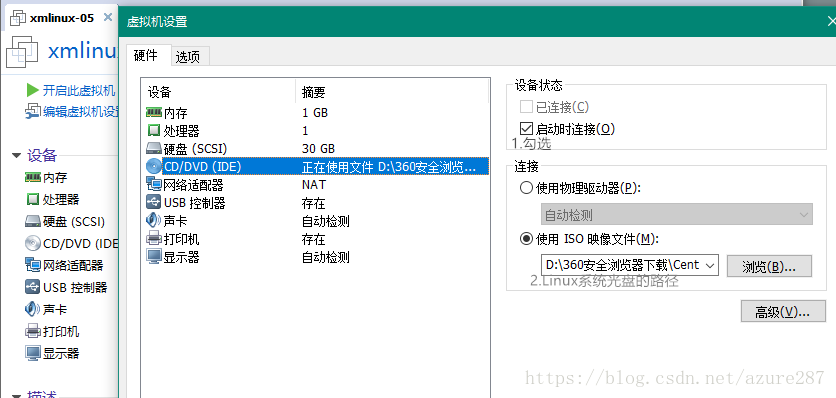Click the network adapter icon in the main window sidebar

click(33, 265)
